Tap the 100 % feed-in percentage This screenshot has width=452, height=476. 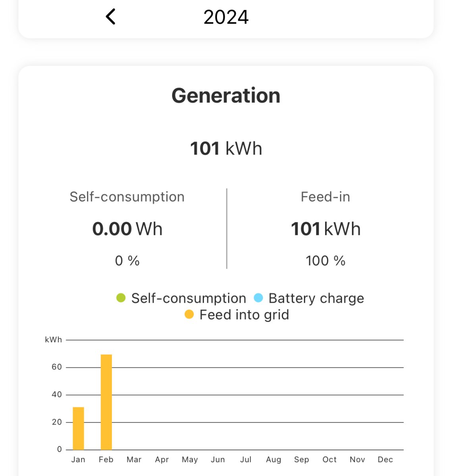point(325,261)
